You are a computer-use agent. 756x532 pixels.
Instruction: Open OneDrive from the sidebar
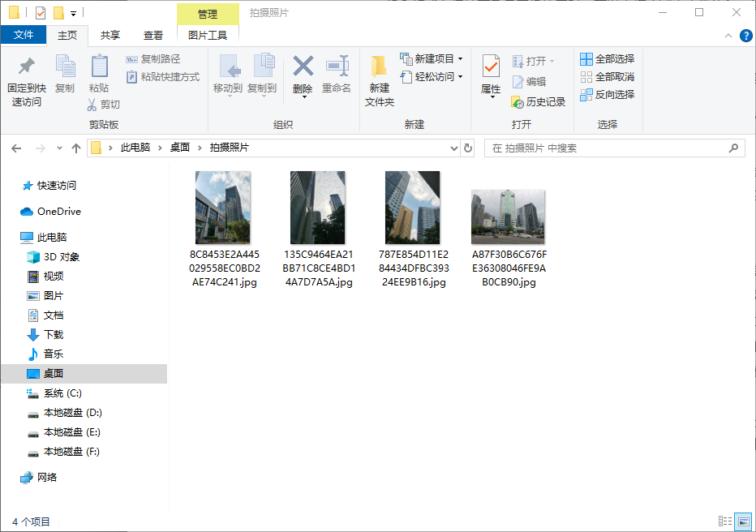click(57, 211)
